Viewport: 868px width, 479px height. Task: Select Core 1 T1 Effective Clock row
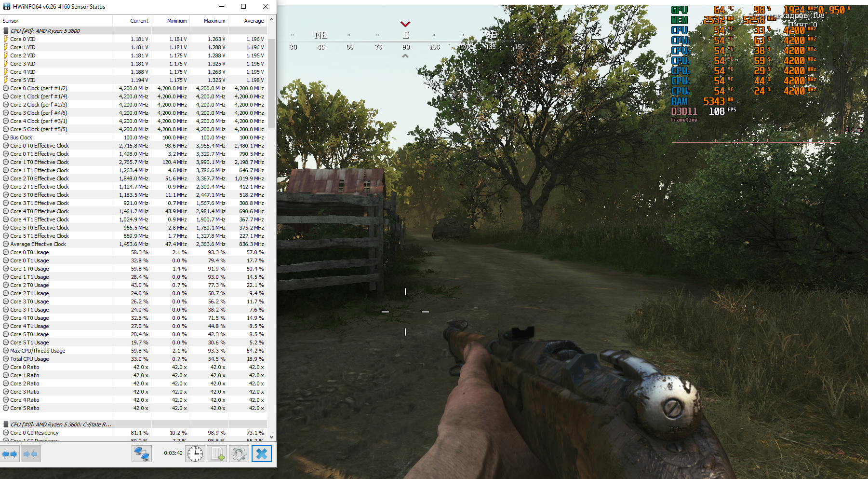[x=134, y=170]
